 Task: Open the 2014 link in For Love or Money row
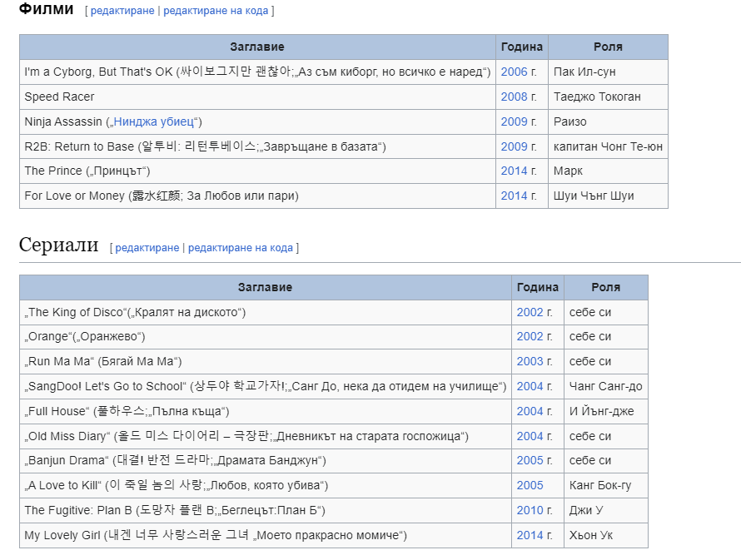coord(514,196)
